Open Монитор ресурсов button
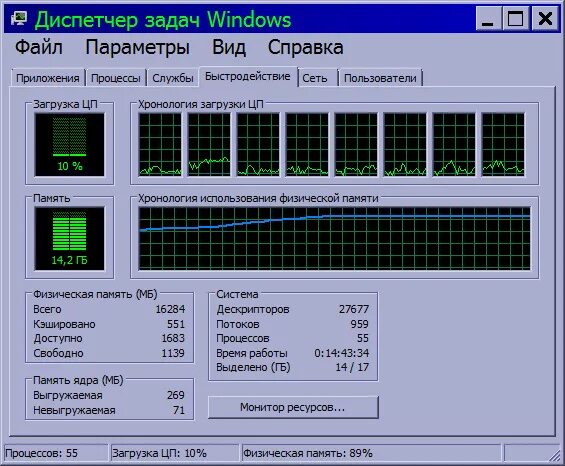Image resolution: width=565 pixels, height=466 pixels. coord(293,407)
